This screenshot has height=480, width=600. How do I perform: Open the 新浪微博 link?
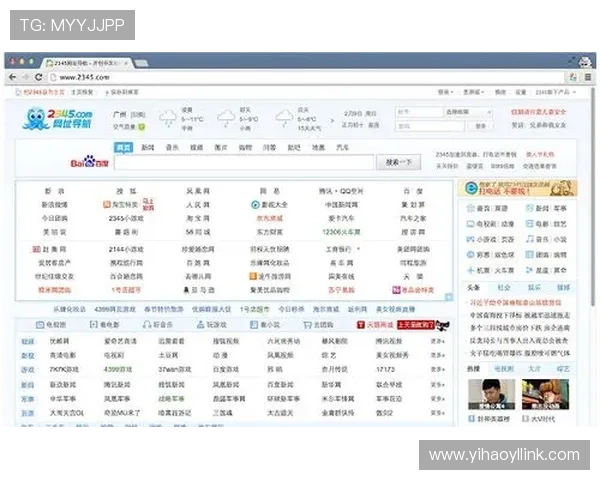[54, 205]
